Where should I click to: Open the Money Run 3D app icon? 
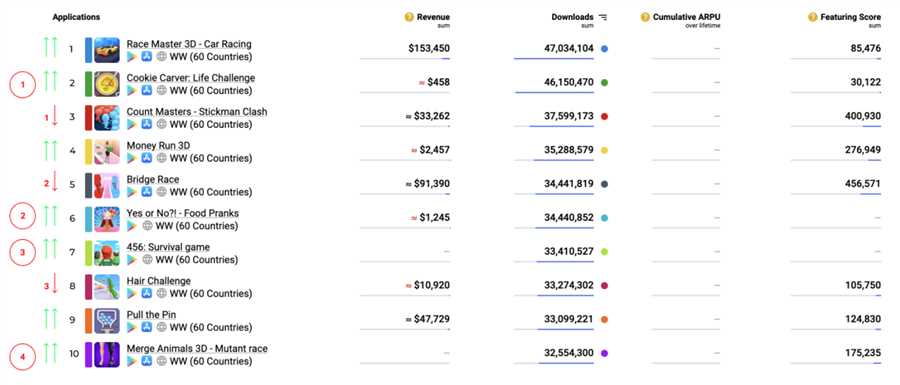(x=107, y=151)
